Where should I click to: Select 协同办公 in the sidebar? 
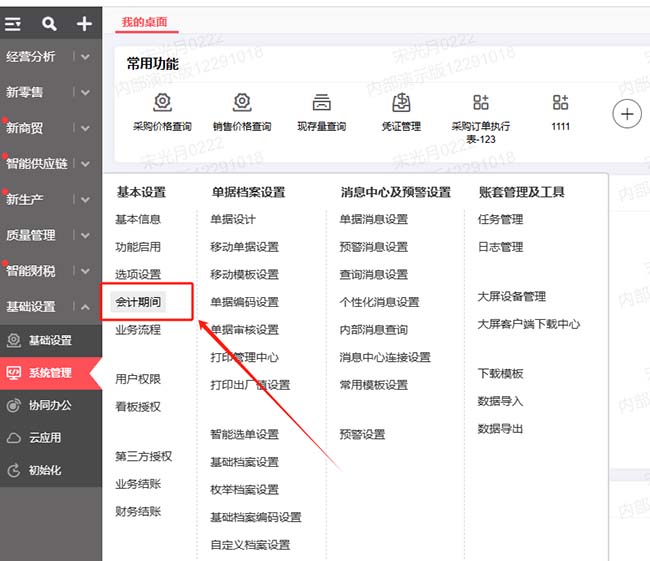50,405
